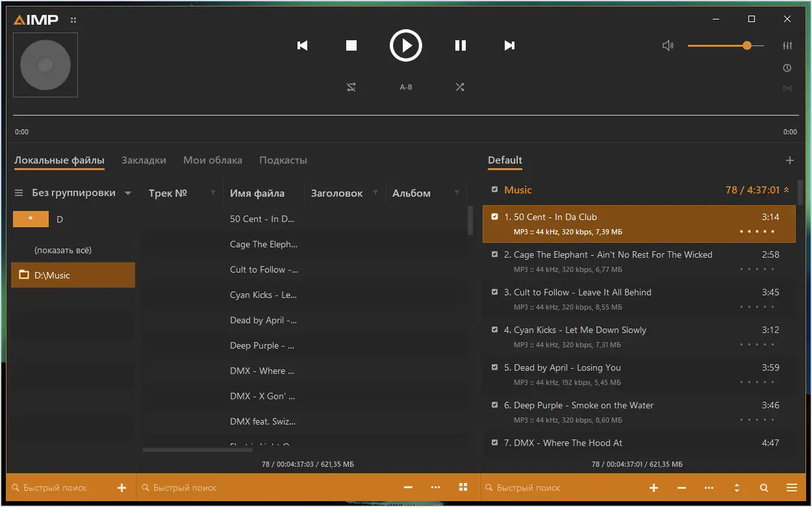
Task: Seek on the track progress bar
Action: click(x=406, y=116)
